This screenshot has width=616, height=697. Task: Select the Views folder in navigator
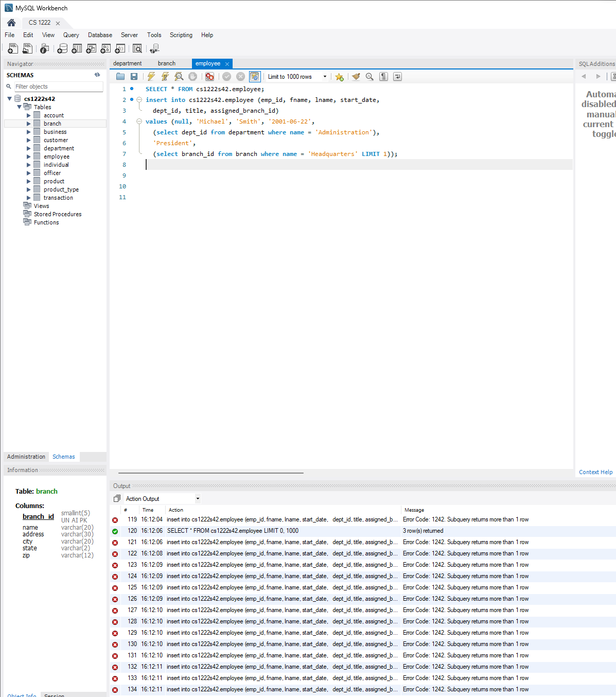(41, 206)
